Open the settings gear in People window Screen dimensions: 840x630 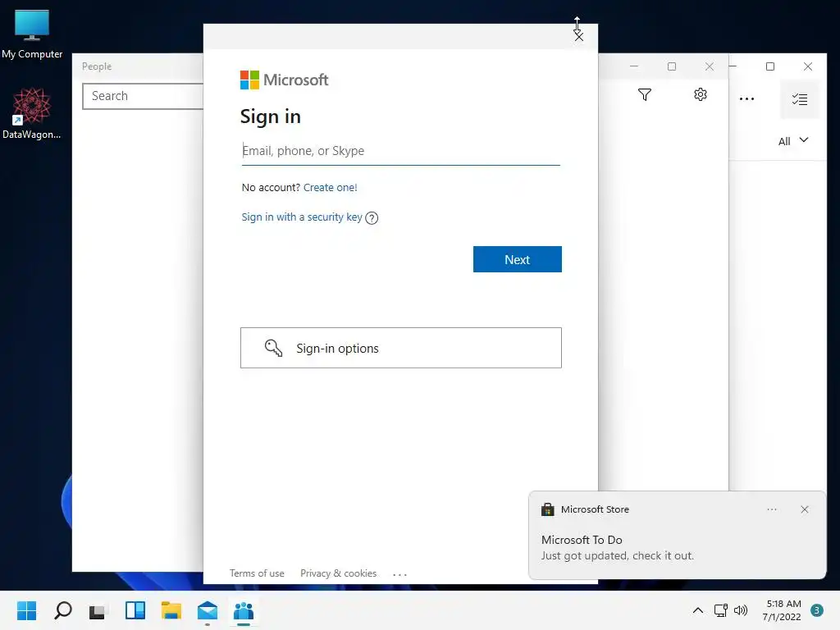click(x=701, y=95)
